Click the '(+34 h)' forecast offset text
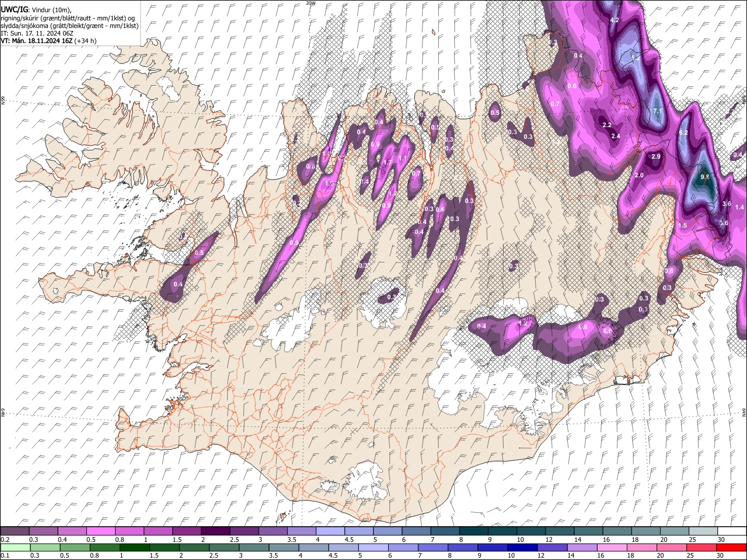 (x=86, y=41)
